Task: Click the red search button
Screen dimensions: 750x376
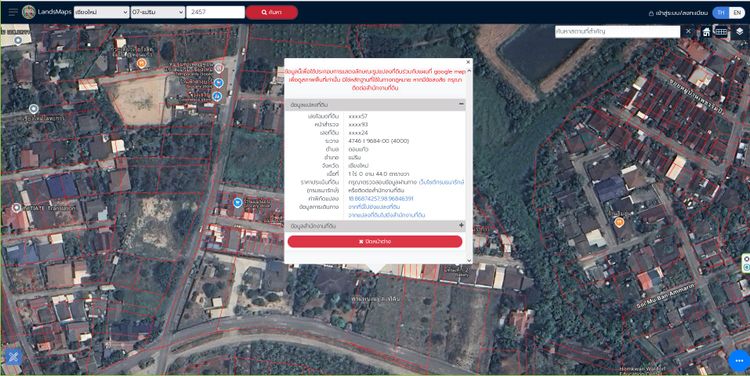Action: [272, 12]
